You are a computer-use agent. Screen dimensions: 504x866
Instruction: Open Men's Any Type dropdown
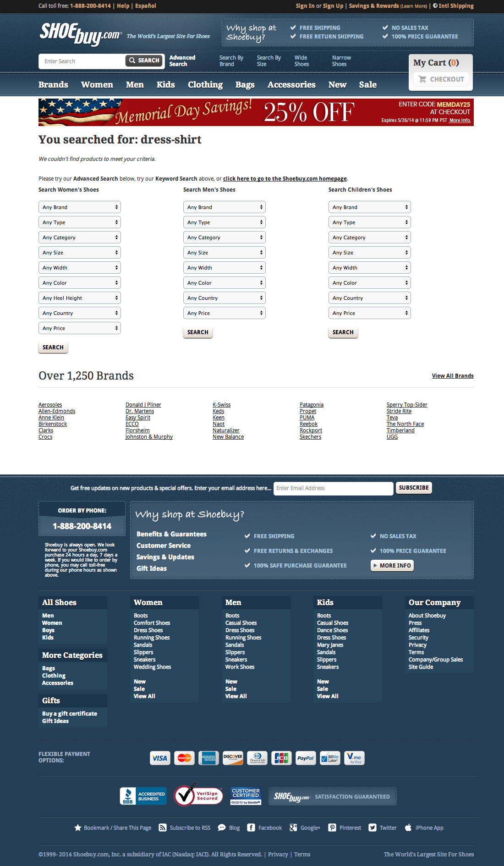pos(225,222)
